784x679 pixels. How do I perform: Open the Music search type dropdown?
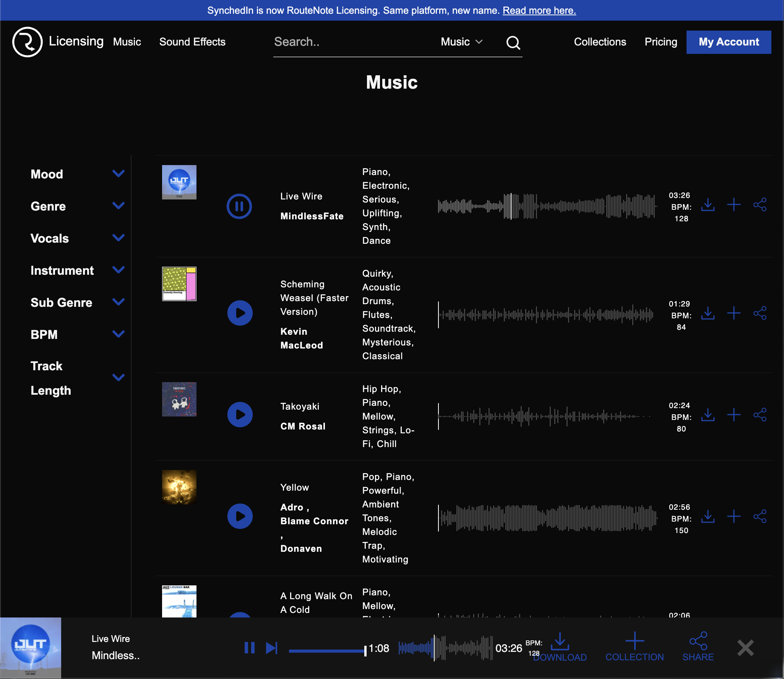[461, 42]
